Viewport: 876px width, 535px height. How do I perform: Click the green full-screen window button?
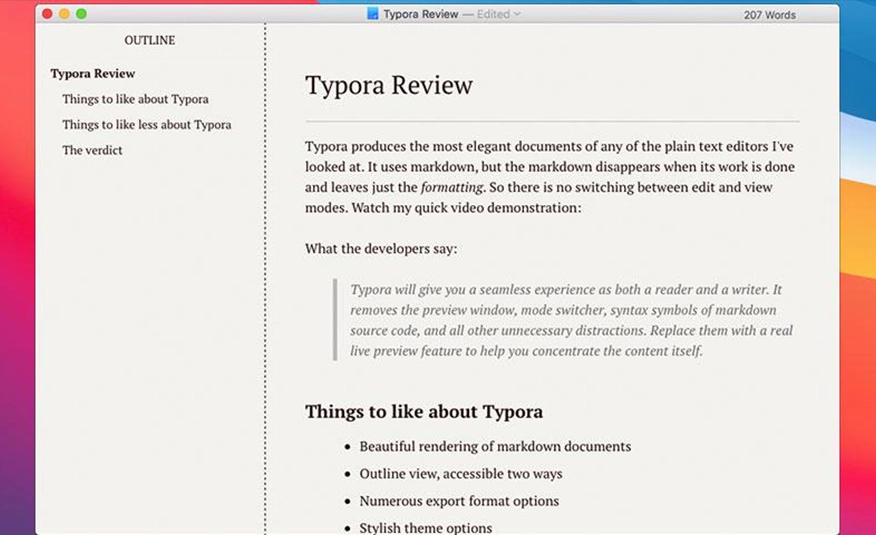82,13
